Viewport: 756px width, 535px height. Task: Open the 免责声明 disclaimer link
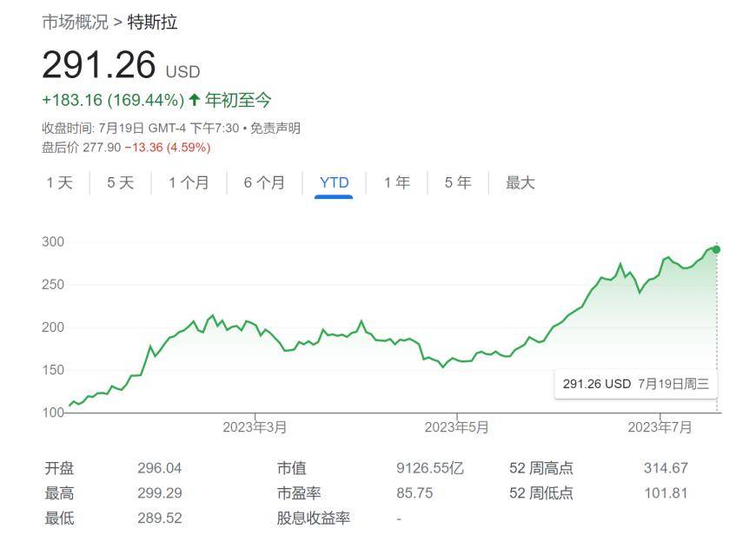point(275,129)
